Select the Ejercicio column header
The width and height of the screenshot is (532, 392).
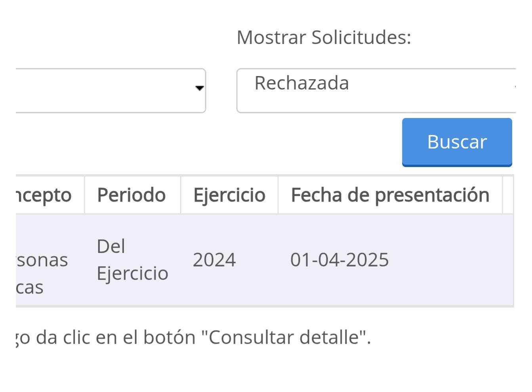tap(229, 195)
